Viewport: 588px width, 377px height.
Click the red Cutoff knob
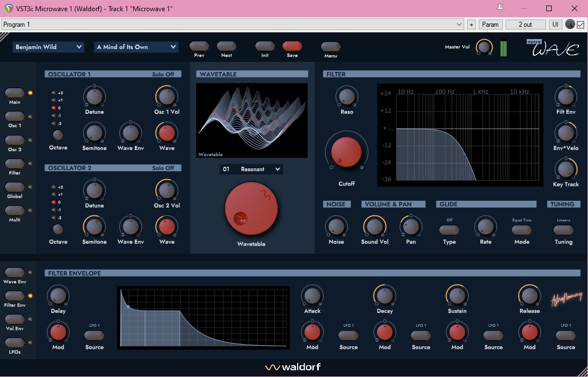point(347,152)
